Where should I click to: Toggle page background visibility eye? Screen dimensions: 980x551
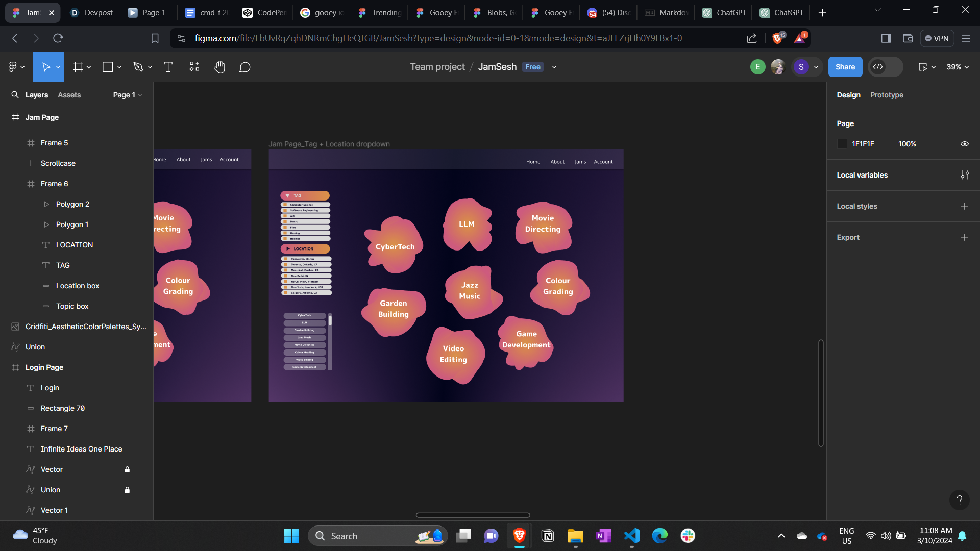pos(964,144)
